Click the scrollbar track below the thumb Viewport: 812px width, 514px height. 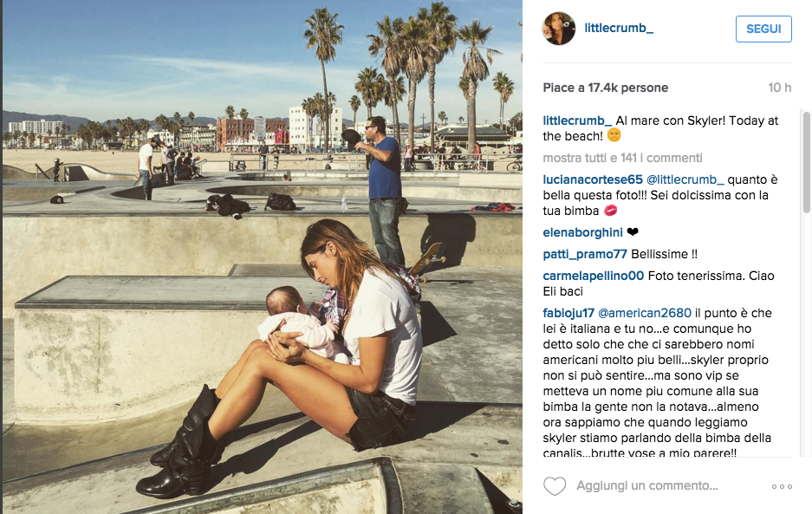tap(806, 335)
